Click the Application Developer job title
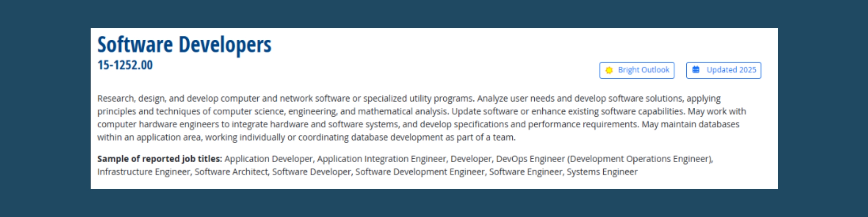The height and width of the screenshot is (217, 868). (x=269, y=159)
